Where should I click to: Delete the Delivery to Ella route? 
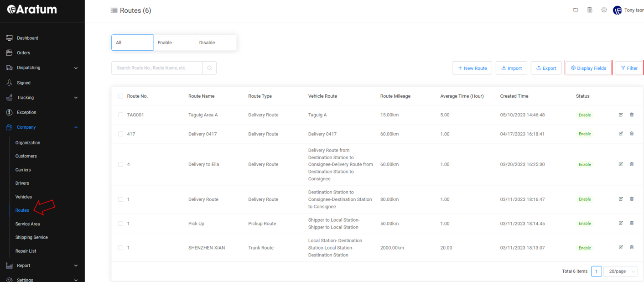pos(632,164)
